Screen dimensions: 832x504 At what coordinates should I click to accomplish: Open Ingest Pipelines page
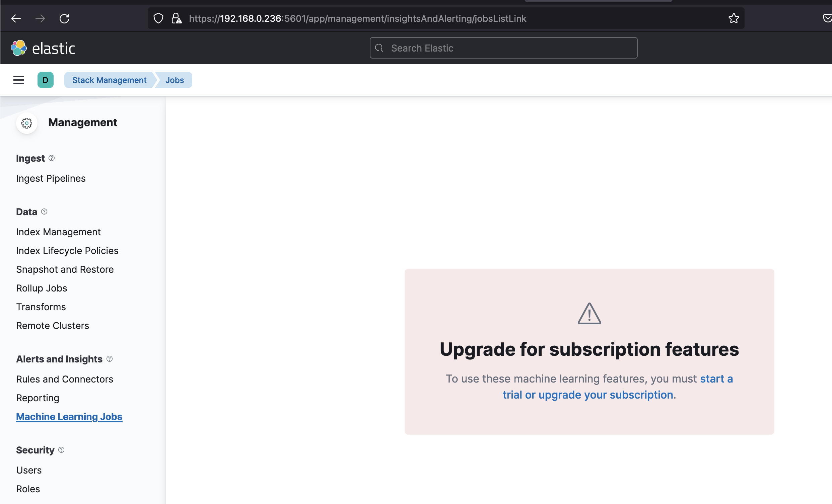(x=51, y=178)
